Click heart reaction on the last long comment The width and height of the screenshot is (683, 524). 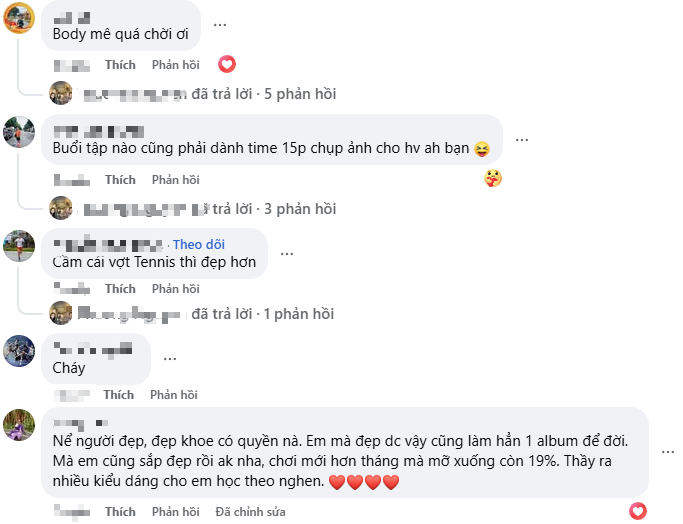point(637,511)
